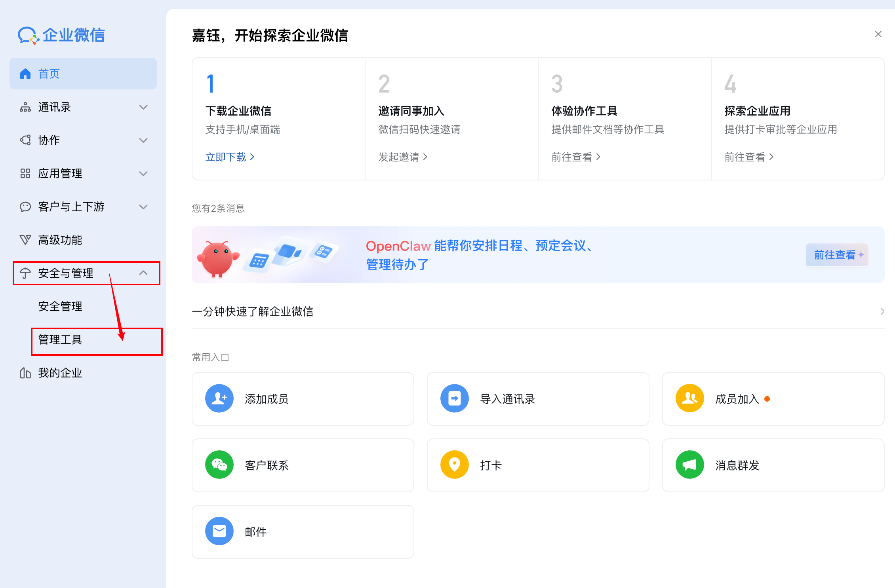This screenshot has height=588, width=895.
Task: Click the 协作 collaboration icon
Action: 25,140
